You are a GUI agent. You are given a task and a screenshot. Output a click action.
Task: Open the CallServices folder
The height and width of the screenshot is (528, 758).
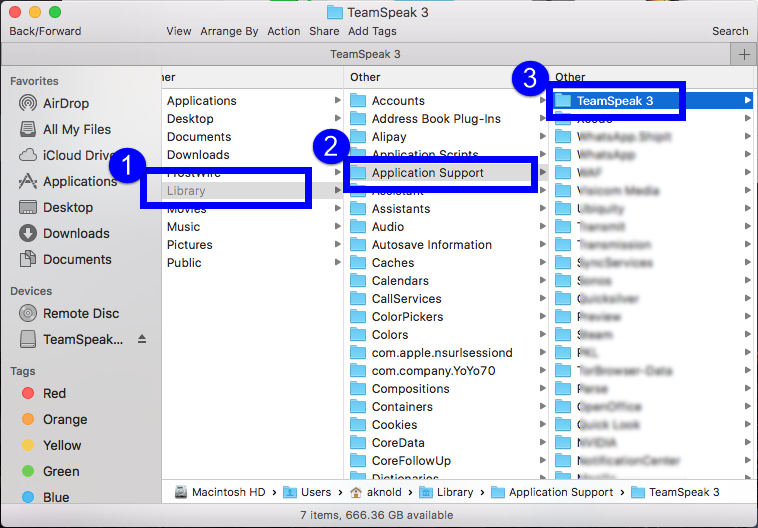pos(446,299)
